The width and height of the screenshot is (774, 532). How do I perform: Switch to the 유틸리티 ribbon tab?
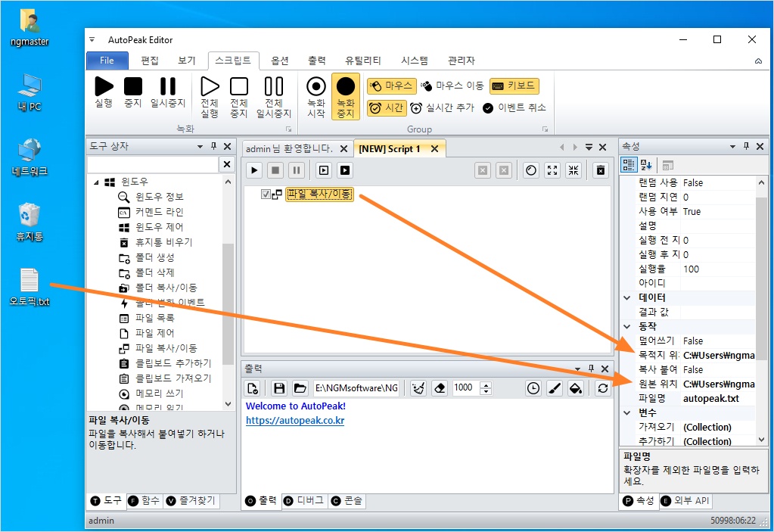pos(363,61)
